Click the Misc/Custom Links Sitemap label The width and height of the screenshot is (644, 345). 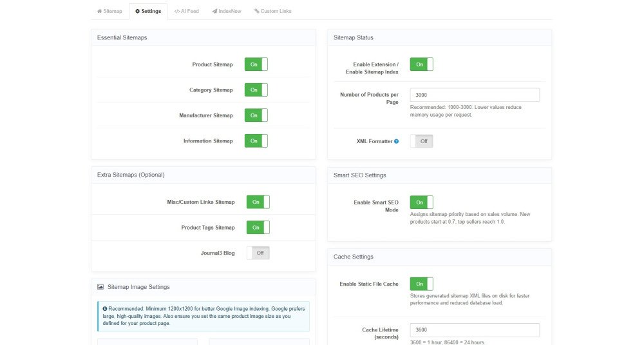(x=201, y=202)
